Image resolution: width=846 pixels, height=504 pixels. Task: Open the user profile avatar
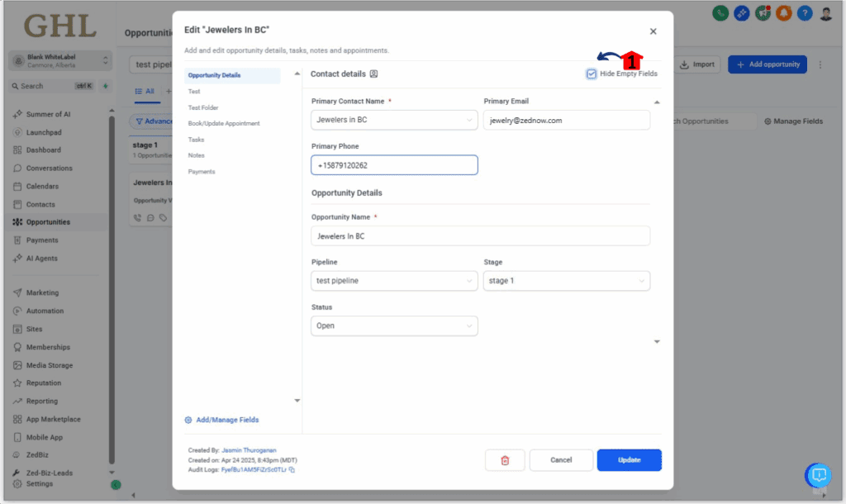(826, 13)
